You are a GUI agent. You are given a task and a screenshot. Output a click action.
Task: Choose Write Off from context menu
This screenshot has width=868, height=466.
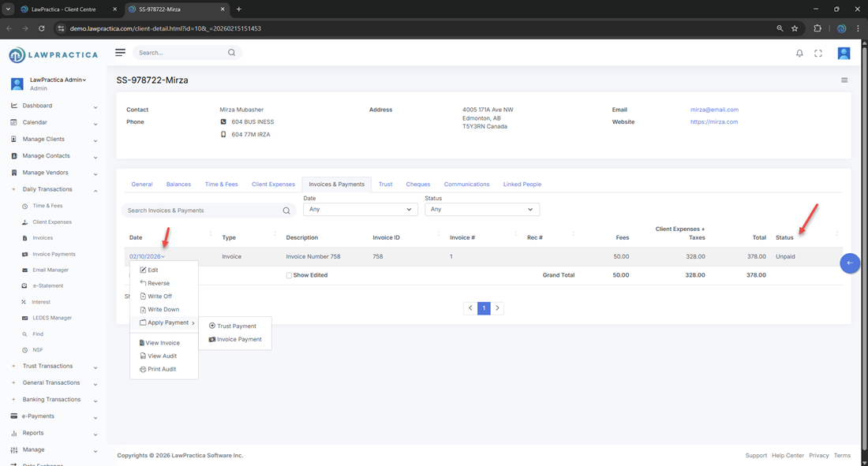159,296
